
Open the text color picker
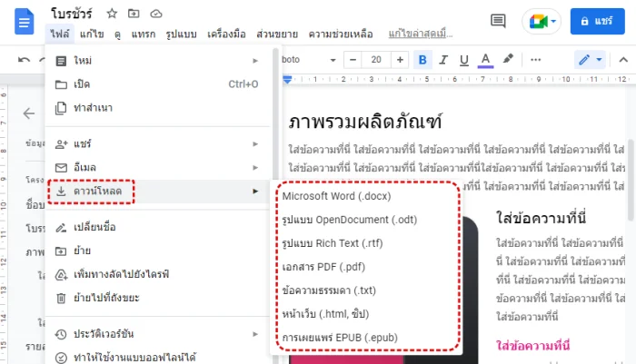(x=485, y=60)
